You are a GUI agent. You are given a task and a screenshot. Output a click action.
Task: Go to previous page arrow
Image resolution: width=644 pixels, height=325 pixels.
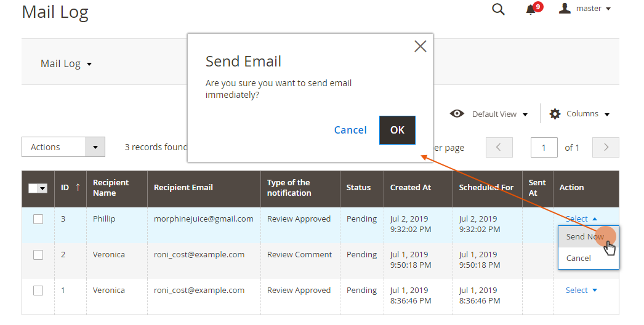499,148
